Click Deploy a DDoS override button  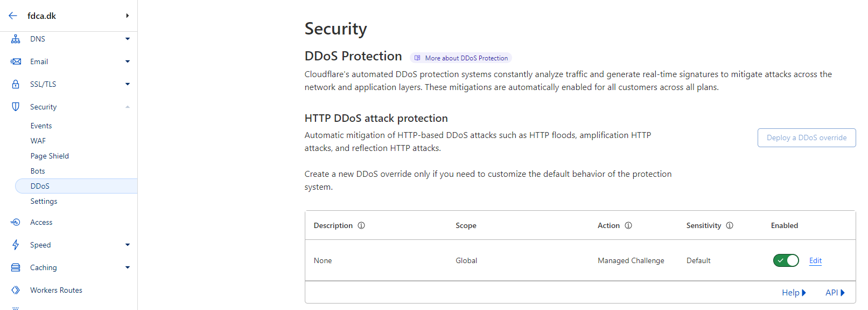tap(806, 137)
